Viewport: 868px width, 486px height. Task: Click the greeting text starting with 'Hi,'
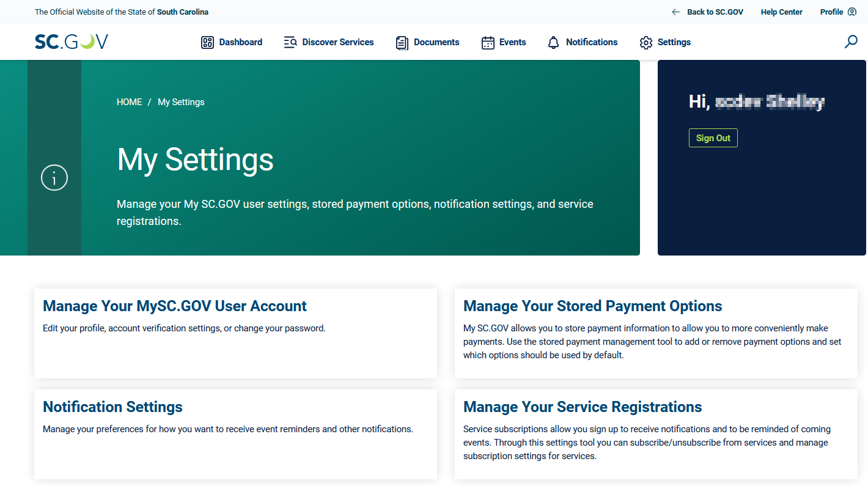coord(757,101)
